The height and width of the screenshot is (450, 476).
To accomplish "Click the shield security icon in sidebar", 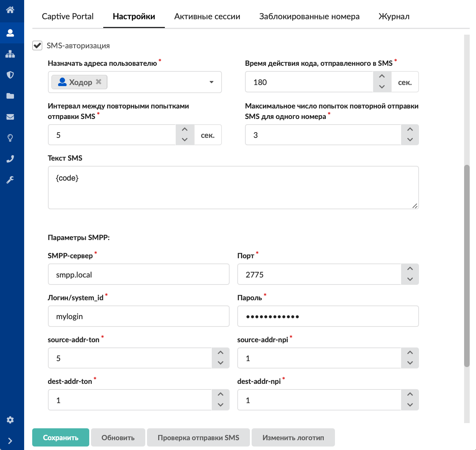I will [10, 75].
